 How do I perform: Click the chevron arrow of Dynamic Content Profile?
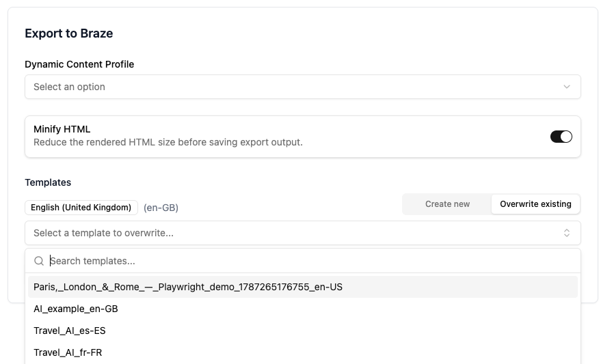(566, 87)
